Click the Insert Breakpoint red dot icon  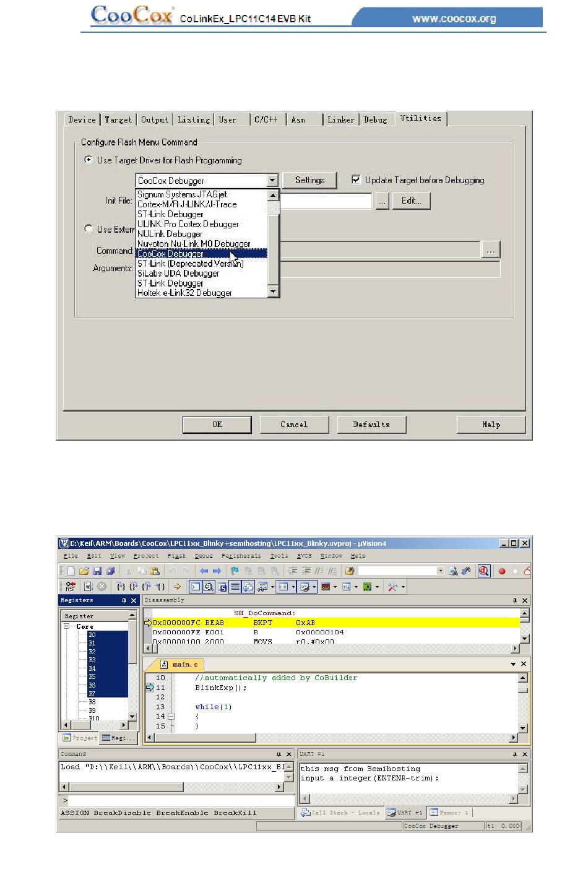coord(502,571)
